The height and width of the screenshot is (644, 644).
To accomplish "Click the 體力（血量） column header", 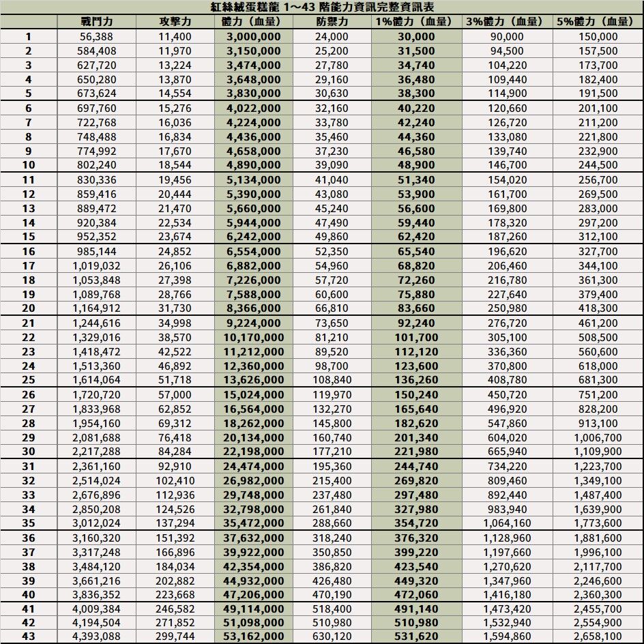I will [x=253, y=22].
